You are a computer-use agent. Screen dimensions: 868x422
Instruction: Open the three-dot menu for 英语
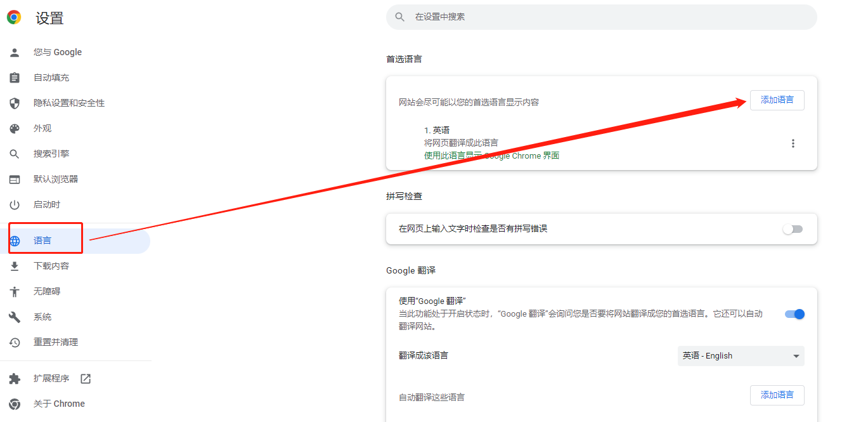[x=793, y=143]
